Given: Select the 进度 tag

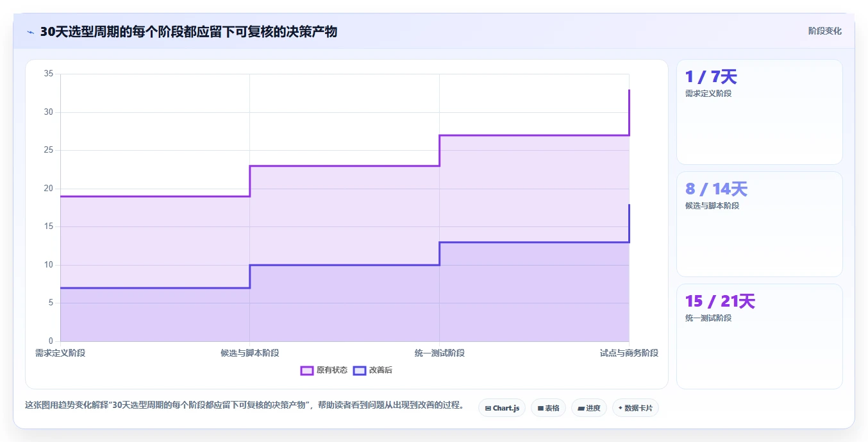Looking at the screenshot, I should coord(589,408).
